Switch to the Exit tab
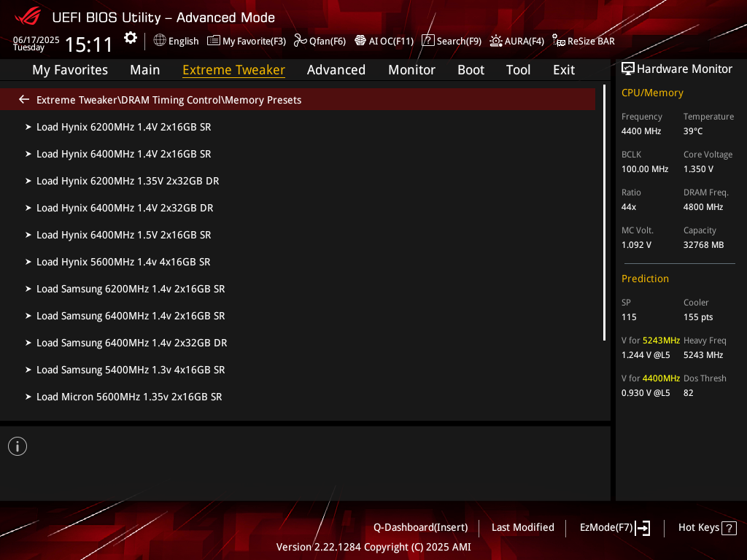Viewport: 747px width, 560px height. 564,70
